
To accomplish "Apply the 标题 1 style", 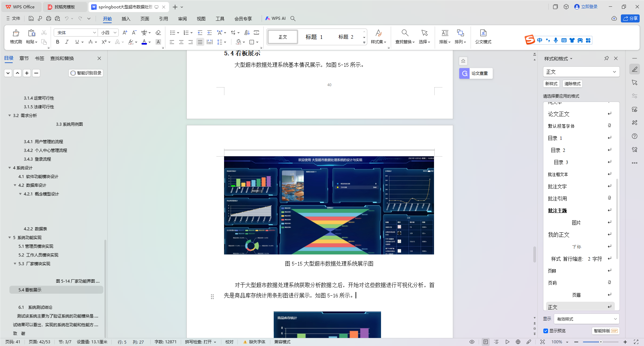I will click(x=314, y=37).
